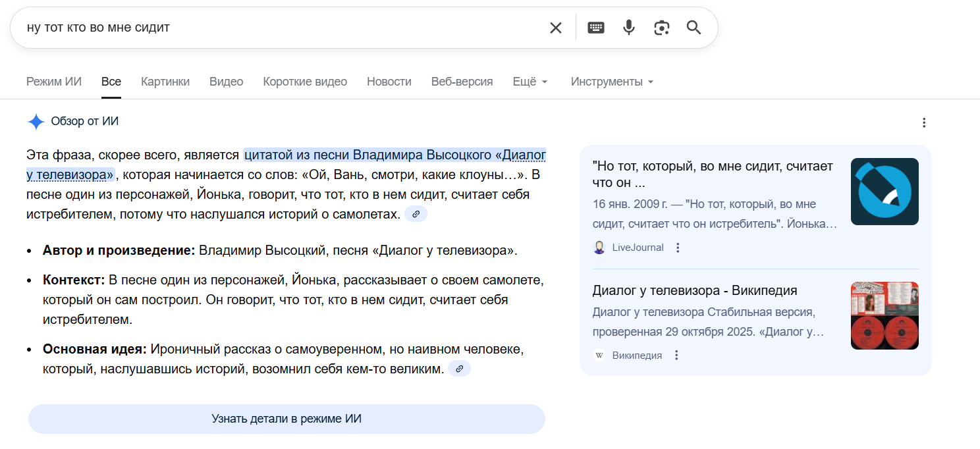
Task: Click the LiveJournal source label
Action: [638, 248]
